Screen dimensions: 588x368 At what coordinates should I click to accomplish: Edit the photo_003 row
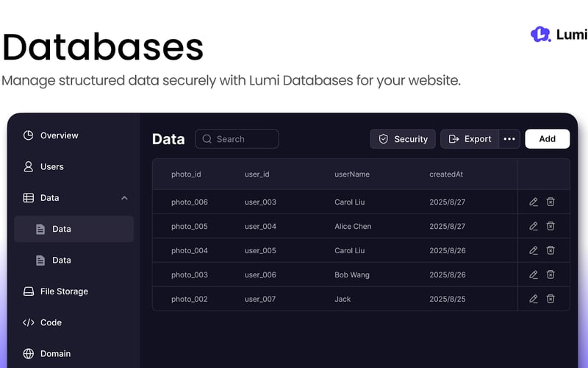tap(534, 275)
